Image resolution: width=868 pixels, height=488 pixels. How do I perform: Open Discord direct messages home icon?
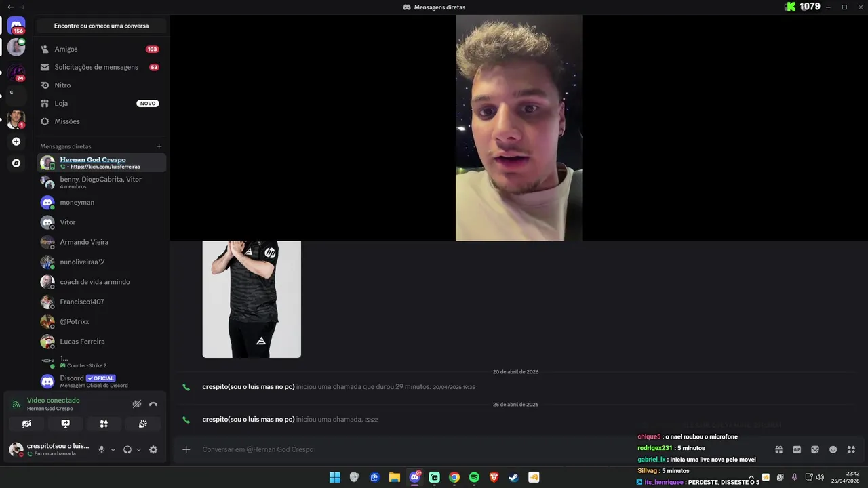pos(16,25)
